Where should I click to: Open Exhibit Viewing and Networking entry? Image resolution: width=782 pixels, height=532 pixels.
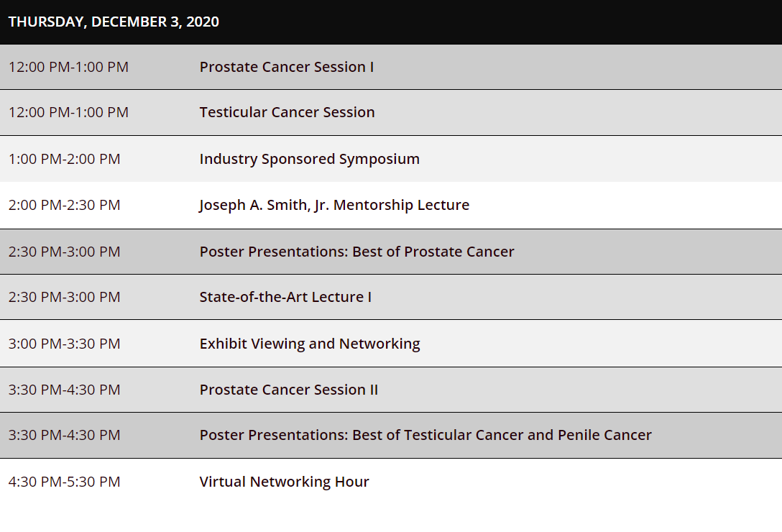coord(310,344)
